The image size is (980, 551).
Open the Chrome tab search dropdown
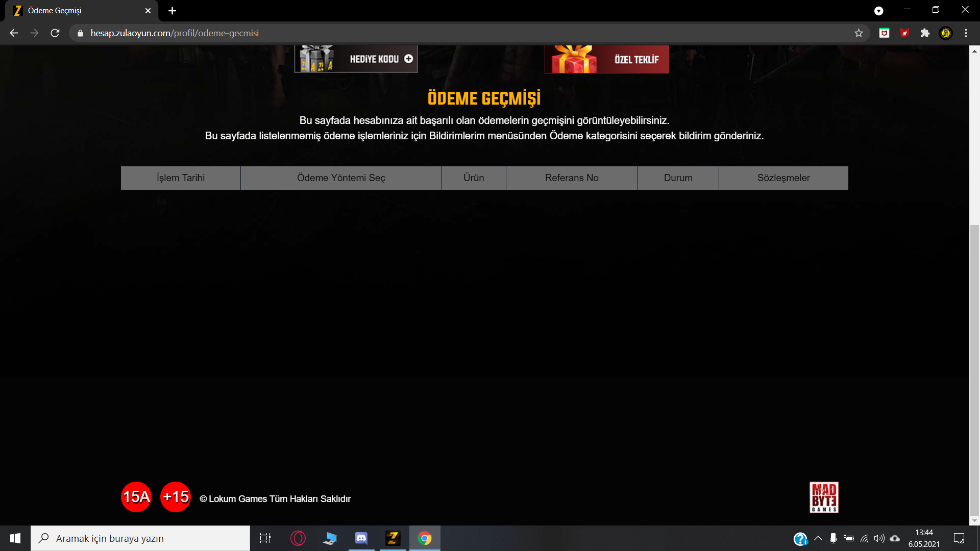[x=878, y=11]
